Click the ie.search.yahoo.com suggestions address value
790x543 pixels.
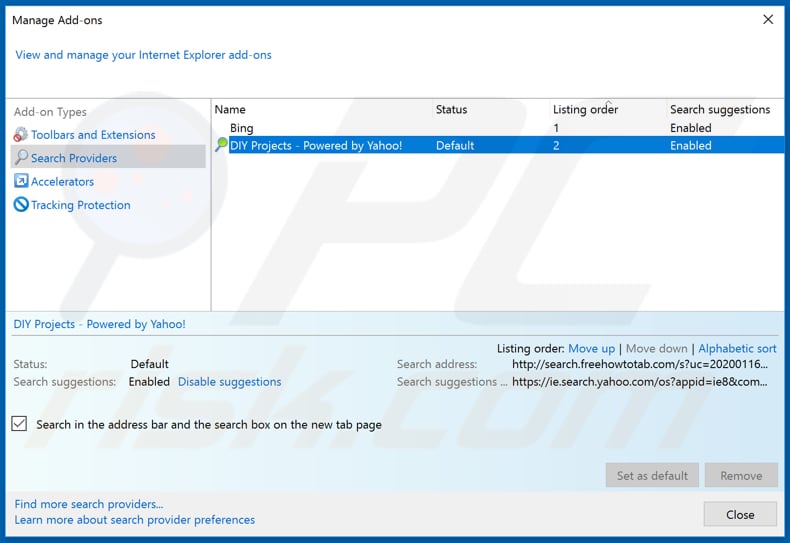[x=640, y=382]
